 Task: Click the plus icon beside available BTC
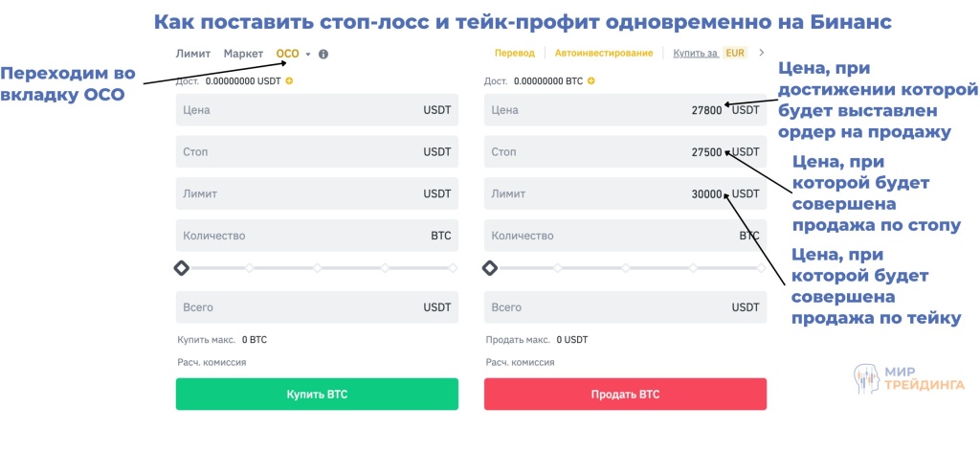(591, 81)
